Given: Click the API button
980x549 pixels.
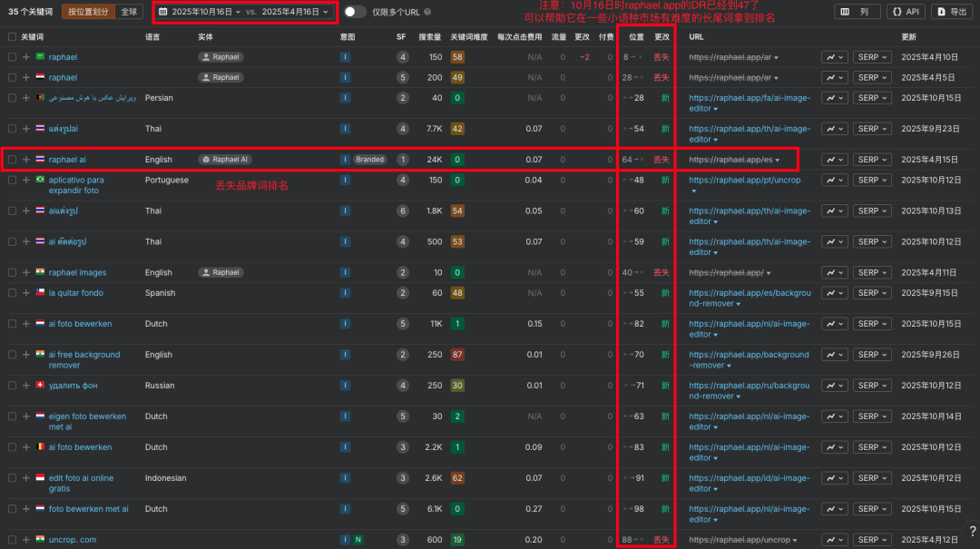Looking at the screenshot, I should tap(906, 12).
